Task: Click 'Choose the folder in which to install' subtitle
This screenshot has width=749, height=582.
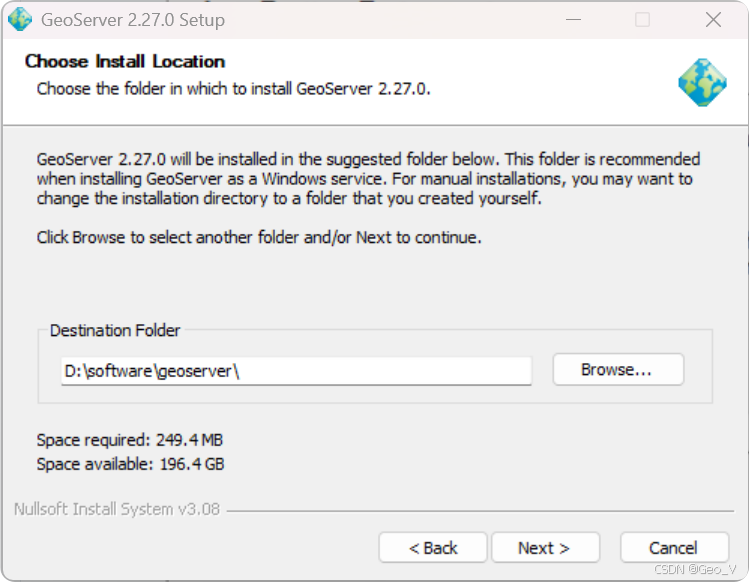Action: click(234, 89)
